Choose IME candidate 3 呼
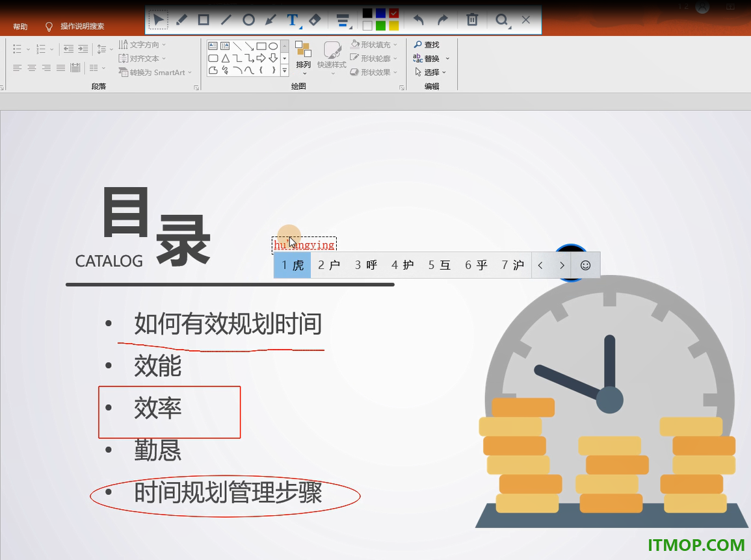Viewport: 751px width, 560px height. 366,265
